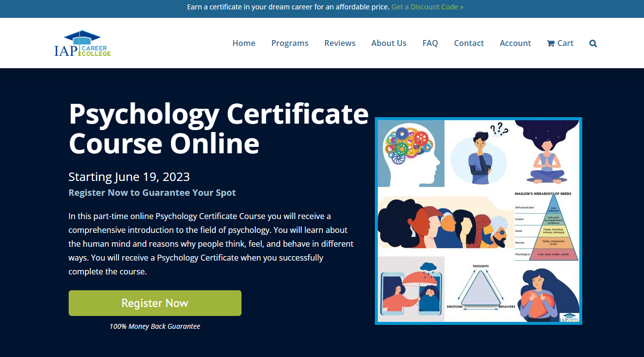This screenshot has width=644, height=357.
Task: View the Reviews page
Action: point(340,43)
